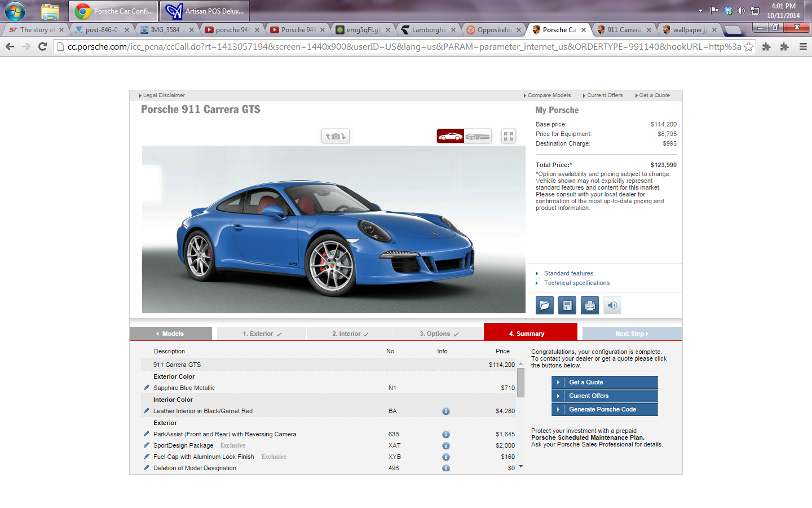Click the save configuration disk icon
Viewport: 812px width, 508px height.
[x=567, y=305]
